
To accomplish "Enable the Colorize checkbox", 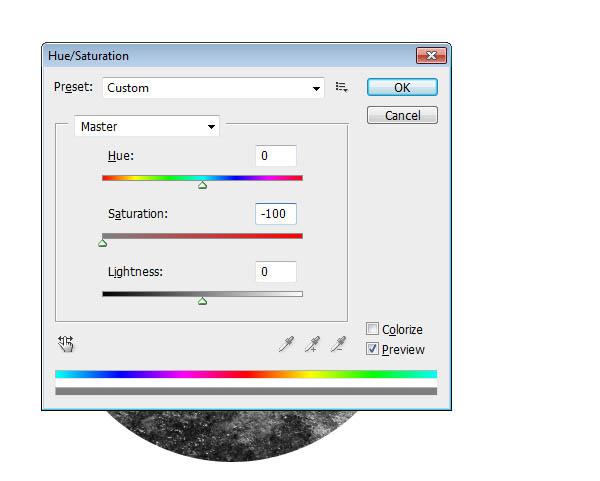I will coord(372,329).
